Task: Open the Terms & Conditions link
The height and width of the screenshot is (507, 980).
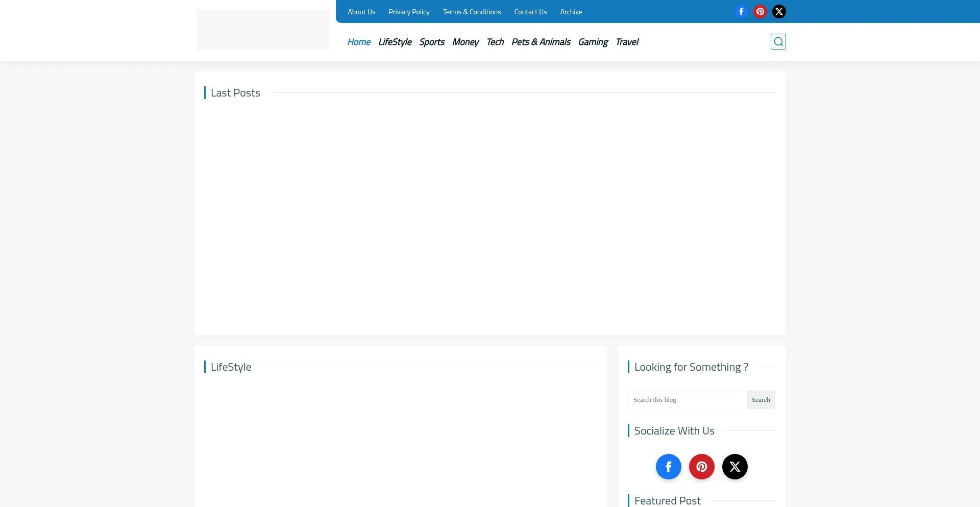Action: [x=472, y=12]
